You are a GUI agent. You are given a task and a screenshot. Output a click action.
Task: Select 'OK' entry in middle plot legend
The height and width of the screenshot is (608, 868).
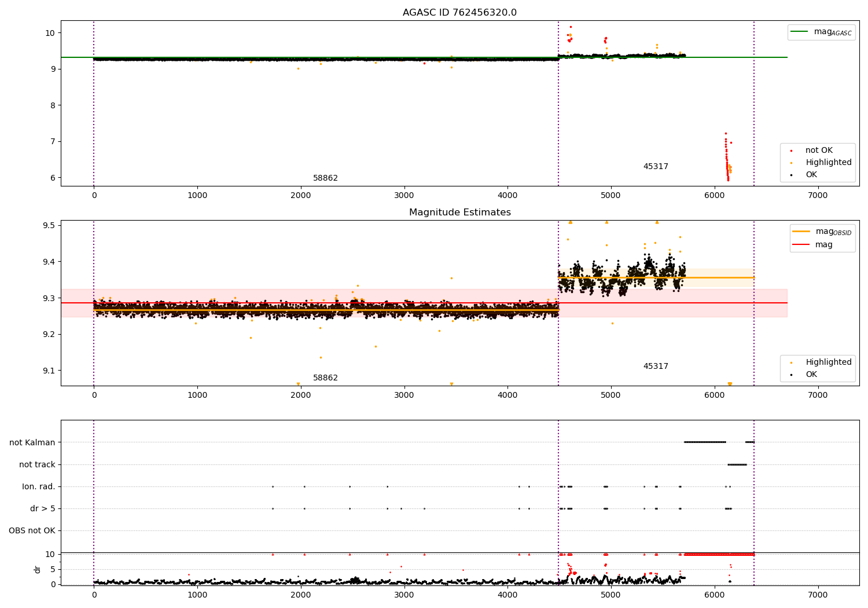point(811,375)
